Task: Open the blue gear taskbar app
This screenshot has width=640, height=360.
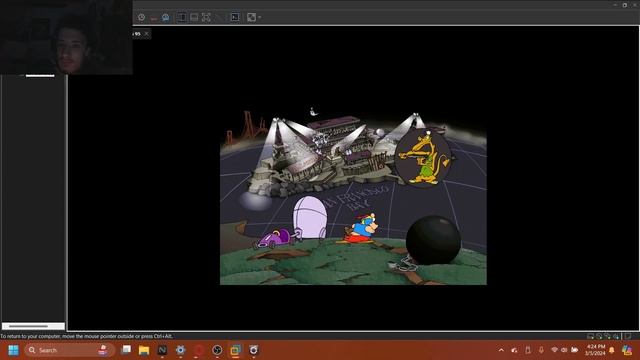Action: click(180, 350)
